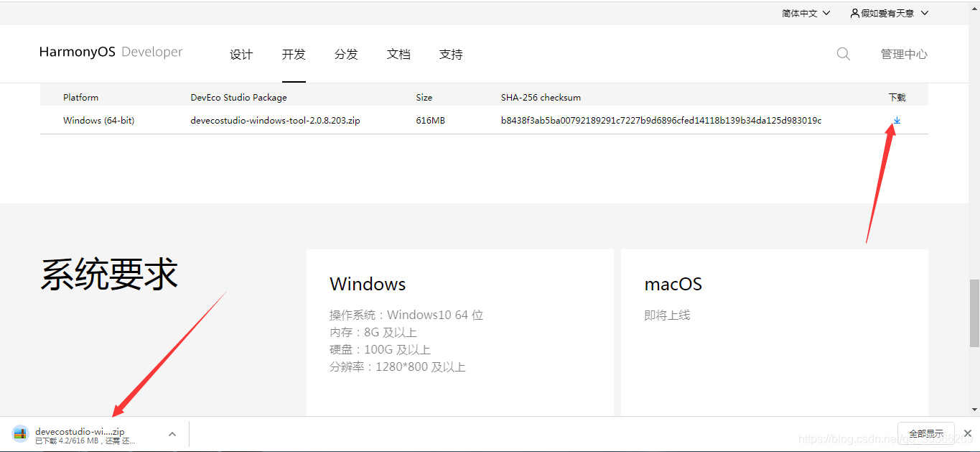980x452 pixels.
Task: Download the Windows DevEco Studio package
Action: (x=897, y=120)
